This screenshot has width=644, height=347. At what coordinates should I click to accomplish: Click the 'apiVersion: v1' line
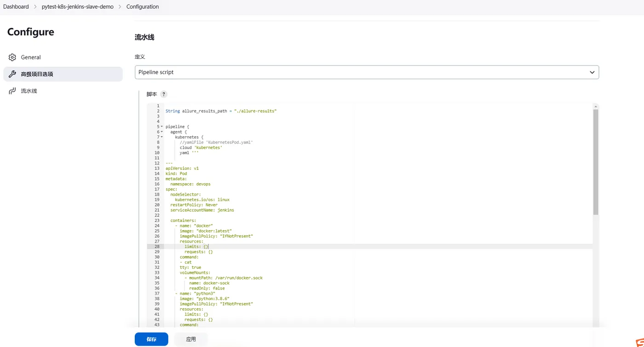click(x=182, y=168)
